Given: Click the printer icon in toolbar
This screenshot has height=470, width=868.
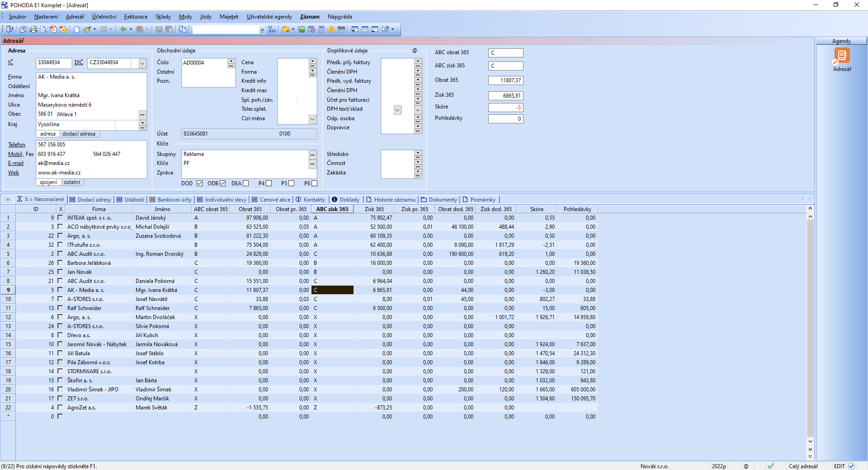Looking at the screenshot, I should (33, 29).
